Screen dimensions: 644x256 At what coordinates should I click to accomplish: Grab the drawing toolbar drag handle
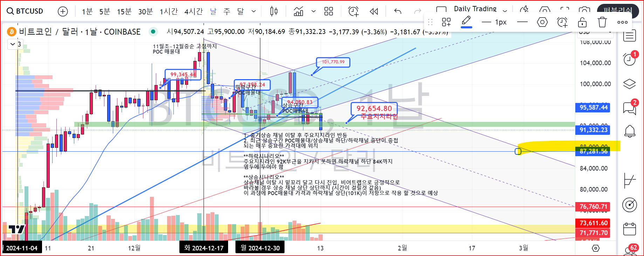point(430,22)
